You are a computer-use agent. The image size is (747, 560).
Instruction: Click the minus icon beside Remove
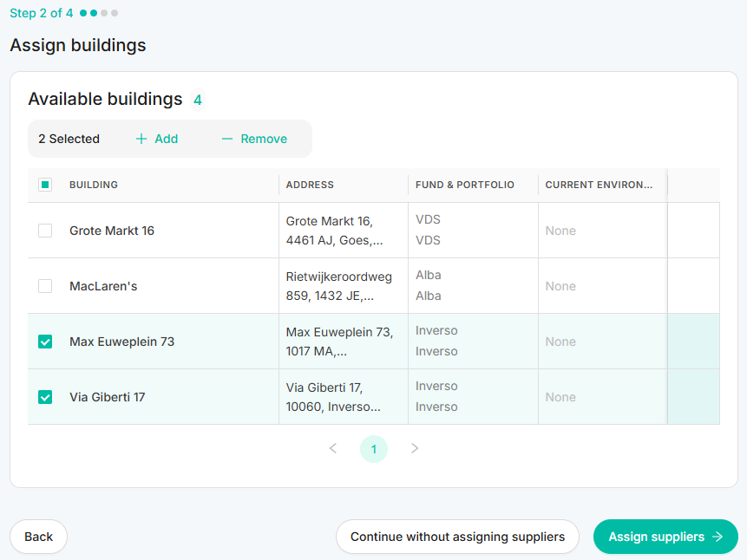coord(227,139)
